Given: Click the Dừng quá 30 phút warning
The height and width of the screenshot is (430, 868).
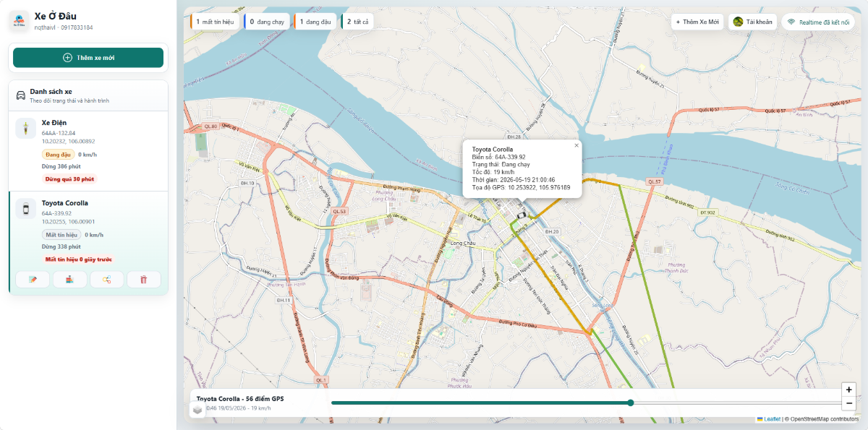Looking at the screenshot, I should click(x=70, y=179).
